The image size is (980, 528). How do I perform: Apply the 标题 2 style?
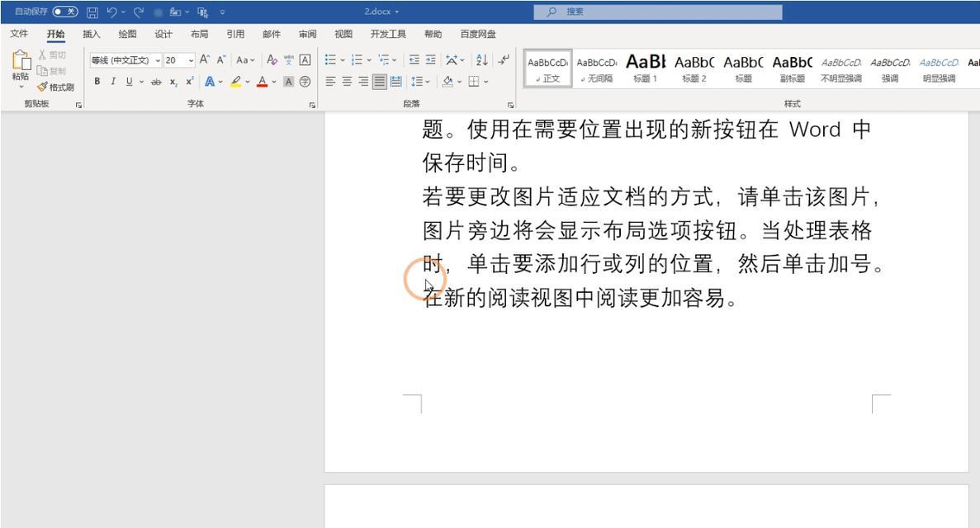click(694, 68)
